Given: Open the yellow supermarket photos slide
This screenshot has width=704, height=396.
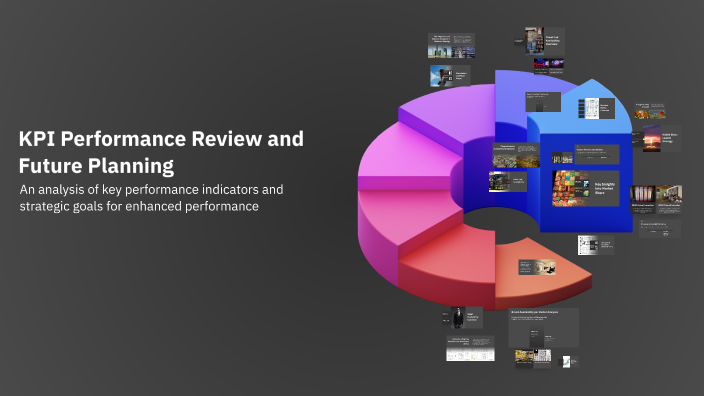Looking at the screenshot, I should 533,358.
